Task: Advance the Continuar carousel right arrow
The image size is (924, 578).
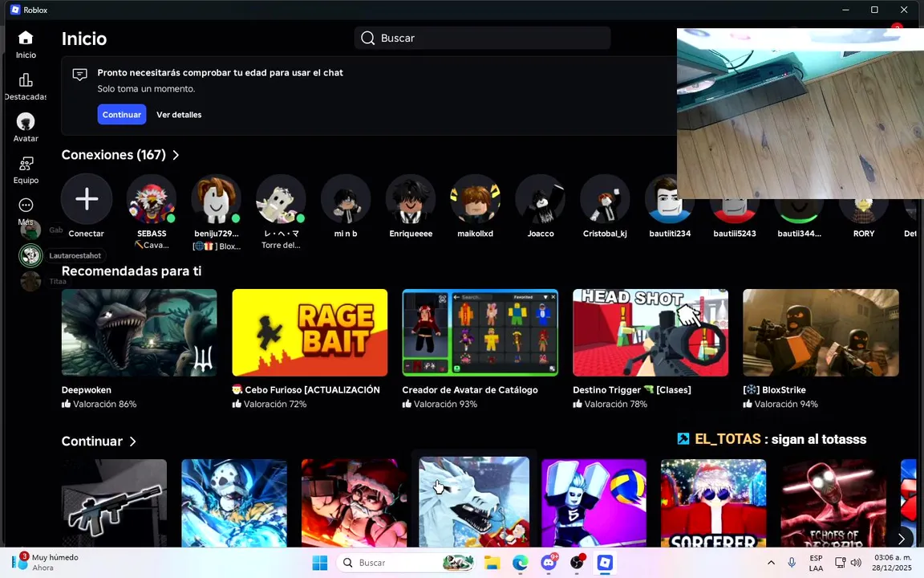Action: pyautogui.click(x=901, y=539)
